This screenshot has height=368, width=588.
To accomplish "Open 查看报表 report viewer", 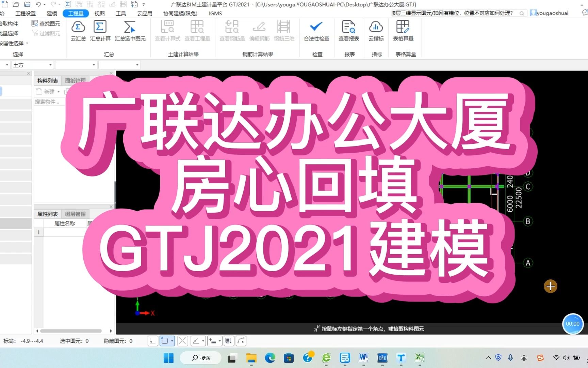I will pyautogui.click(x=349, y=31).
